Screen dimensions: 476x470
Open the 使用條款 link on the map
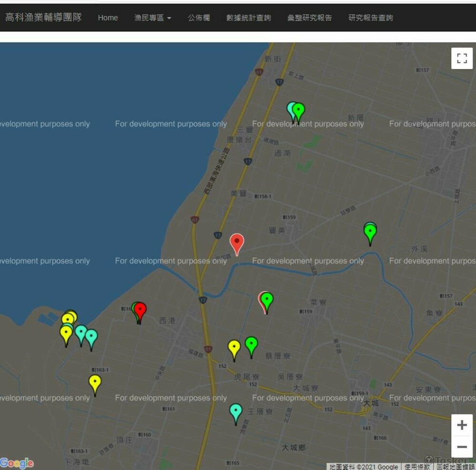[417, 467]
